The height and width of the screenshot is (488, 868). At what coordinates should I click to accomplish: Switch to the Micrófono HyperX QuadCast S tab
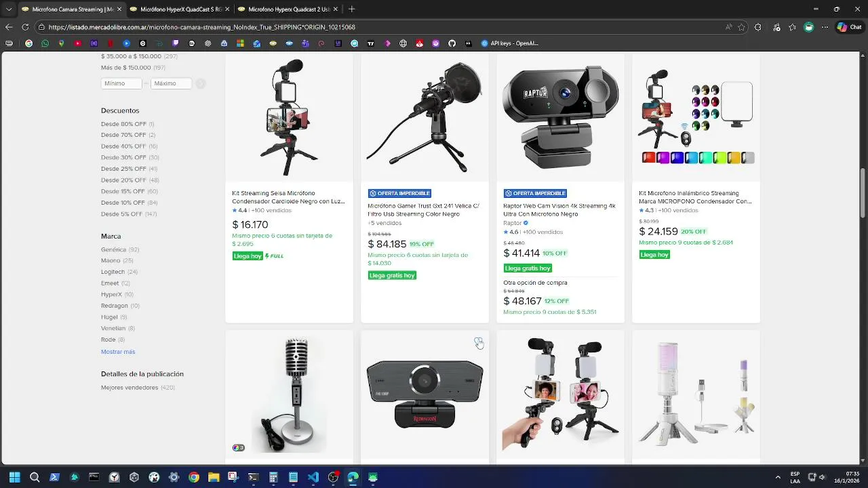click(x=181, y=9)
